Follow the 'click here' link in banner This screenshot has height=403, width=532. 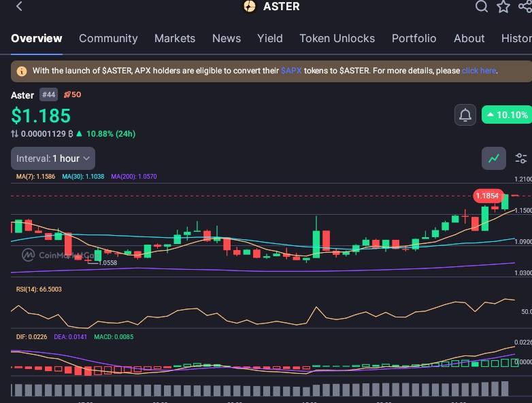click(x=479, y=71)
